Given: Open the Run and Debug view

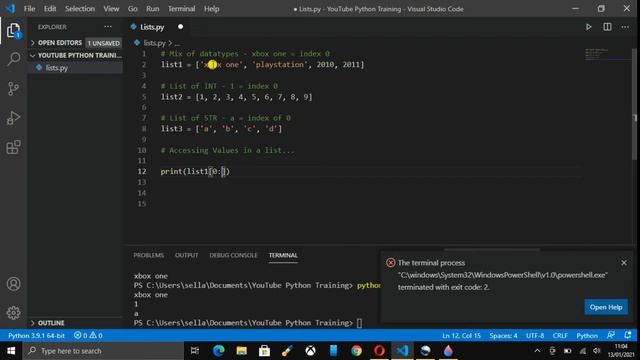Looking at the screenshot, I should pyautogui.click(x=13, y=118).
